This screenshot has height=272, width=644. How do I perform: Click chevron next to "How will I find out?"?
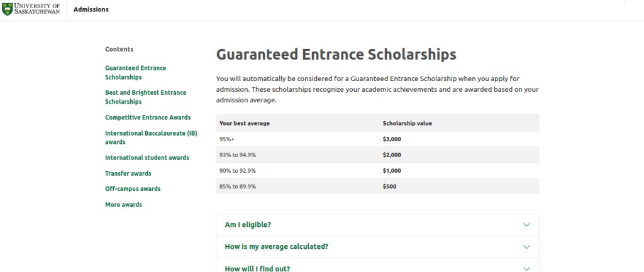click(526, 268)
